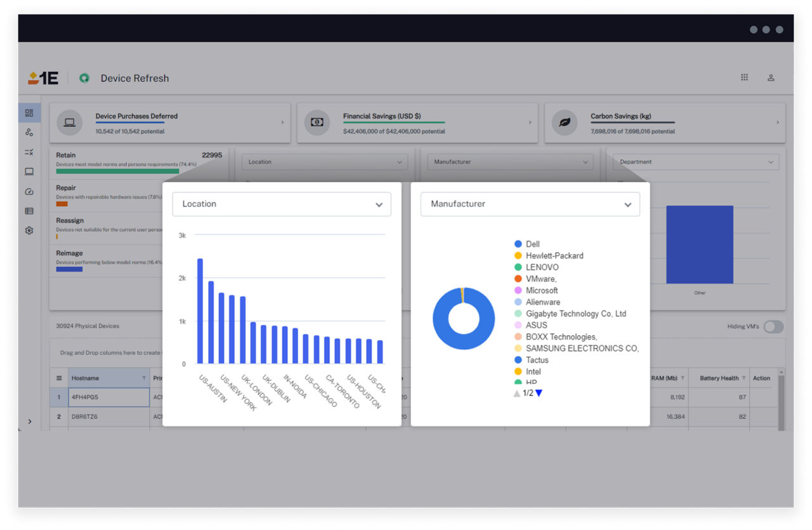Go to next manufacturer legend page

pyautogui.click(x=539, y=394)
